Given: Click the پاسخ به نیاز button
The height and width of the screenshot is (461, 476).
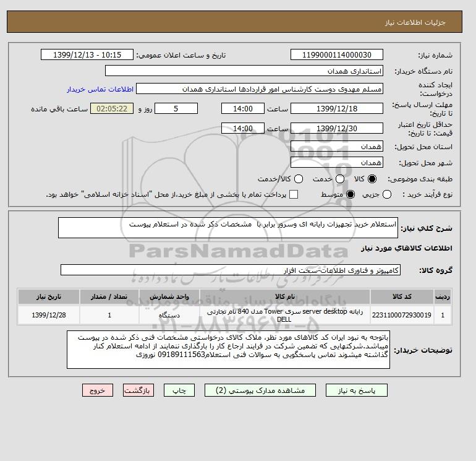Looking at the screenshot, I should coord(357,390).
